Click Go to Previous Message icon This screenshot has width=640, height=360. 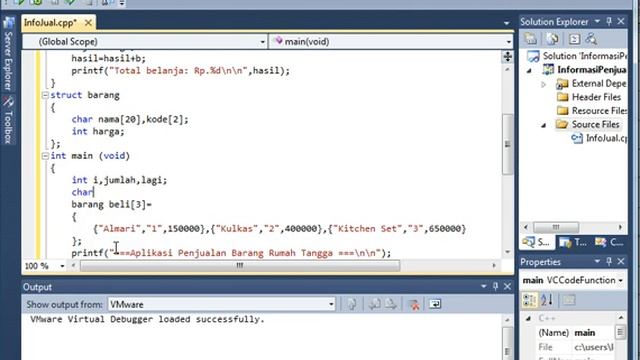[374, 304]
